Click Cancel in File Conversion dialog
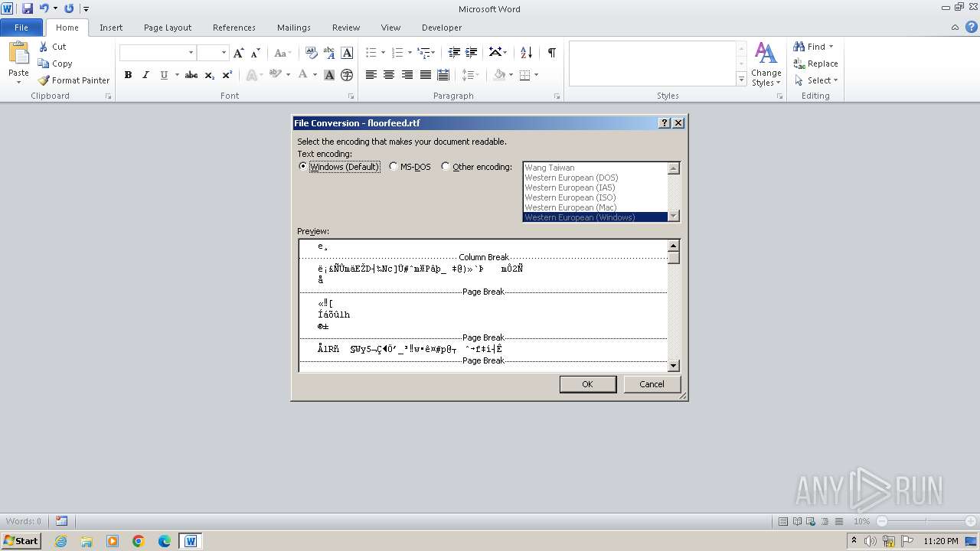This screenshot has height=551, width=980. click(x=652, y=384)
